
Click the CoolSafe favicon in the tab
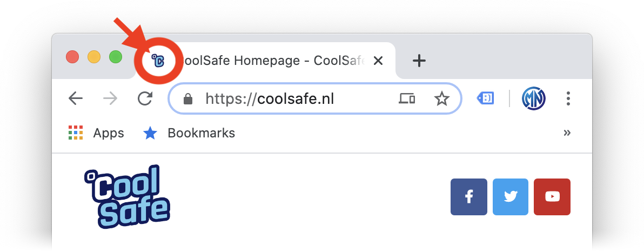[158, 61]
